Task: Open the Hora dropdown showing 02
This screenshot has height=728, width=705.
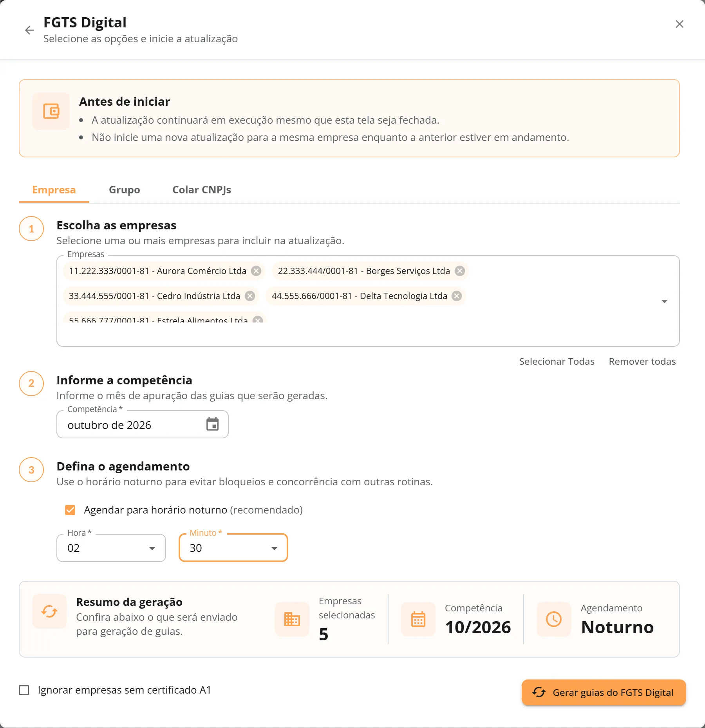Action: [x=111, y=548]
